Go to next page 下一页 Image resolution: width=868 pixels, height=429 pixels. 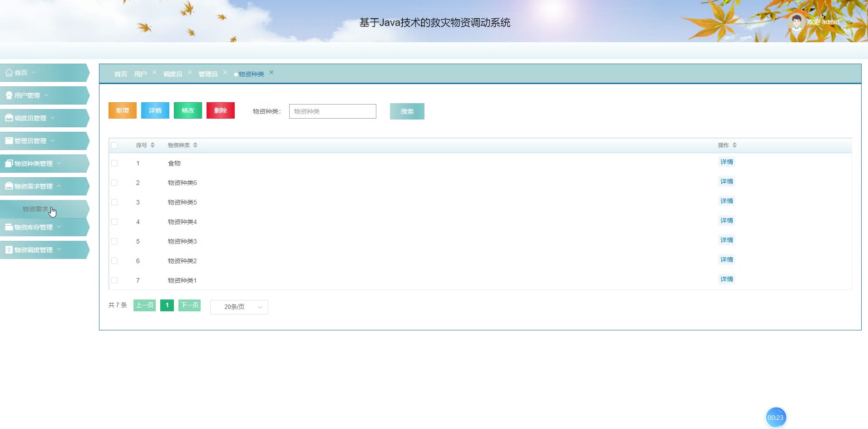[190, 305]
